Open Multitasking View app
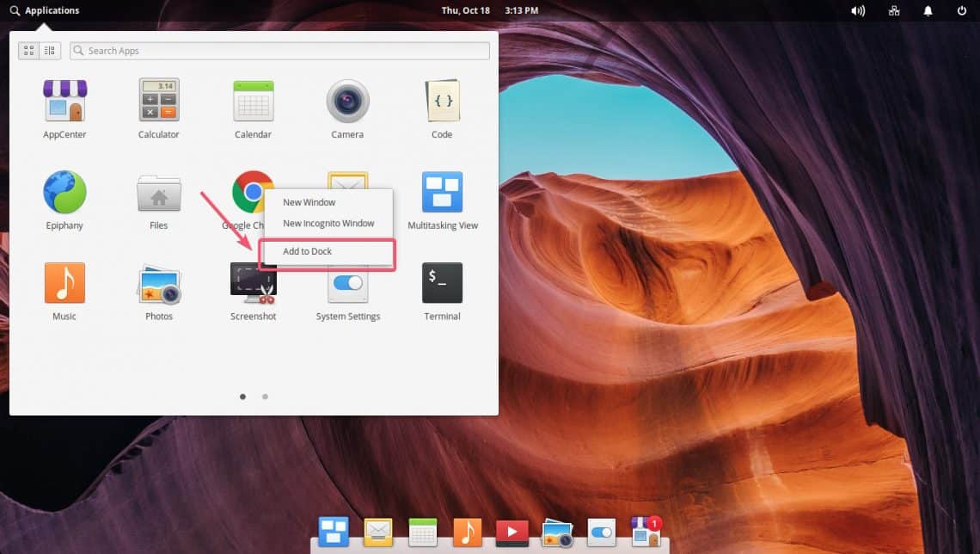Viewport: 980px width, 554px height. [x=442, y=193]
